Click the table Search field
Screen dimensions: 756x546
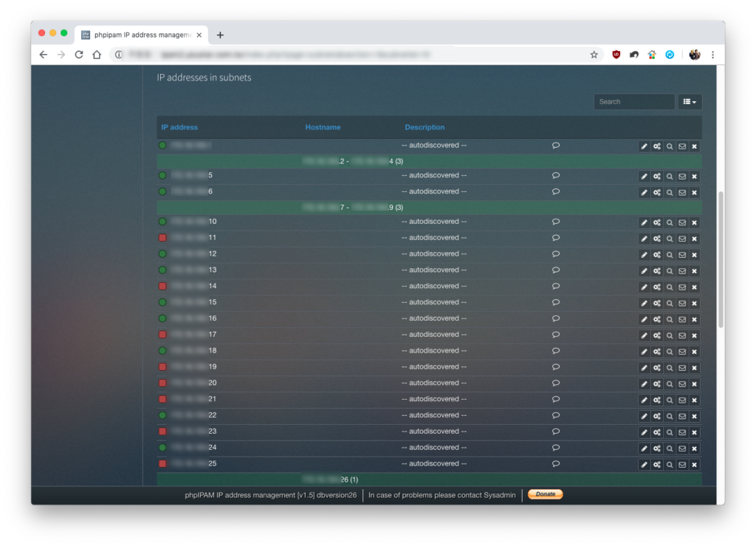pos(634,102)
